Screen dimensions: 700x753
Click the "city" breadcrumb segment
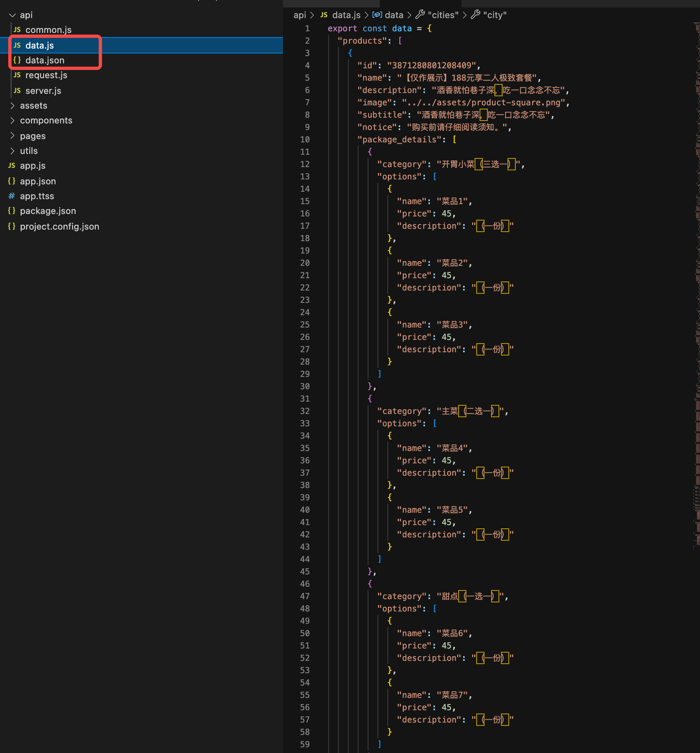tap(495, 15)
